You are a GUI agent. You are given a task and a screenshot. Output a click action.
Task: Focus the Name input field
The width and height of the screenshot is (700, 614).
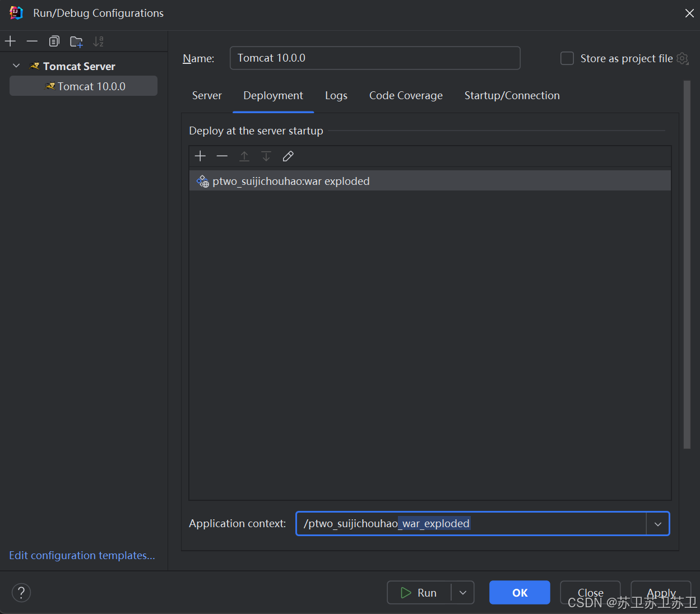pos(375,58)
